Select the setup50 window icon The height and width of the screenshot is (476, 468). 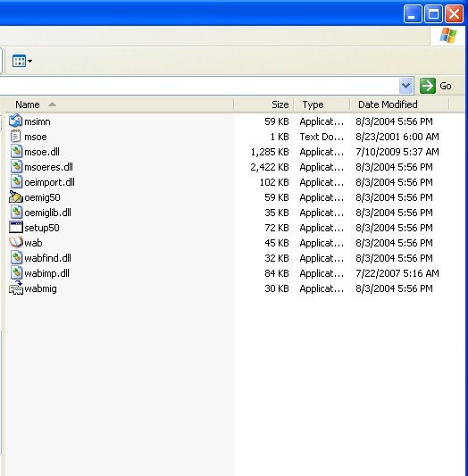click(x=16, y=227)
